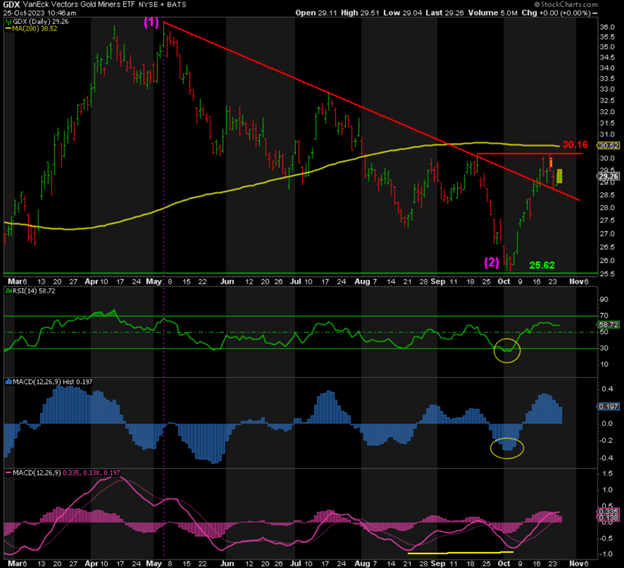Click the pink MACD(12,26,9) legend with values

(62, 473)
